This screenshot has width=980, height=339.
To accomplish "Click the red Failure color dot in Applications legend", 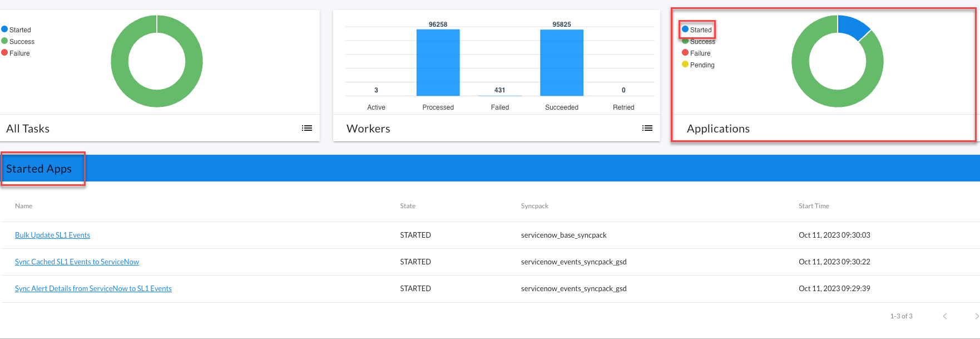I will 685,53.
